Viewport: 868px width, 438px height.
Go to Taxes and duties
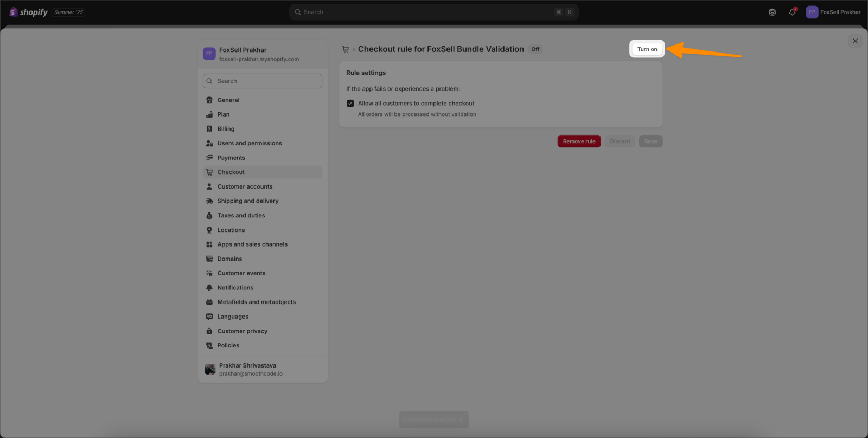click(x=263, y=216)
